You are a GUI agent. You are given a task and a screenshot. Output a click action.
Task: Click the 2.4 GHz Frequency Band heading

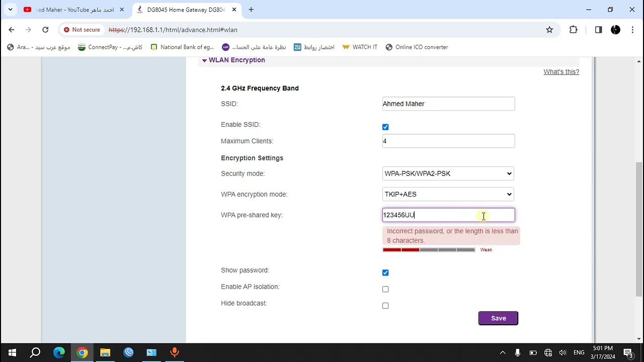(x=260, y=88)
